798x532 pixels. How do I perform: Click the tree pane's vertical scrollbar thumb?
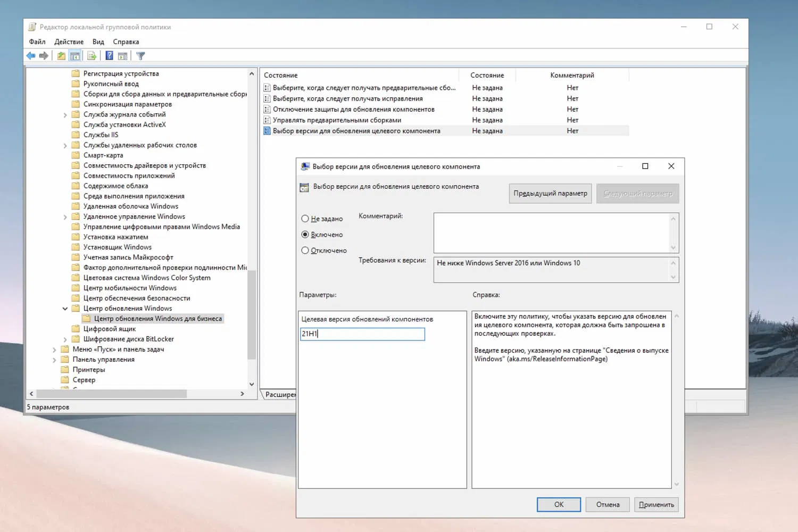point(252,314)
